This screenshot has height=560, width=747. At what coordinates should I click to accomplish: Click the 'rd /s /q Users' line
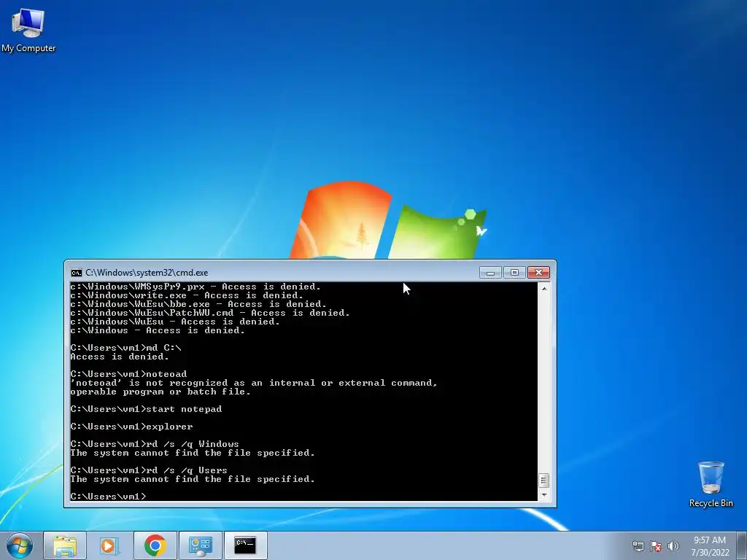(149, 470)
